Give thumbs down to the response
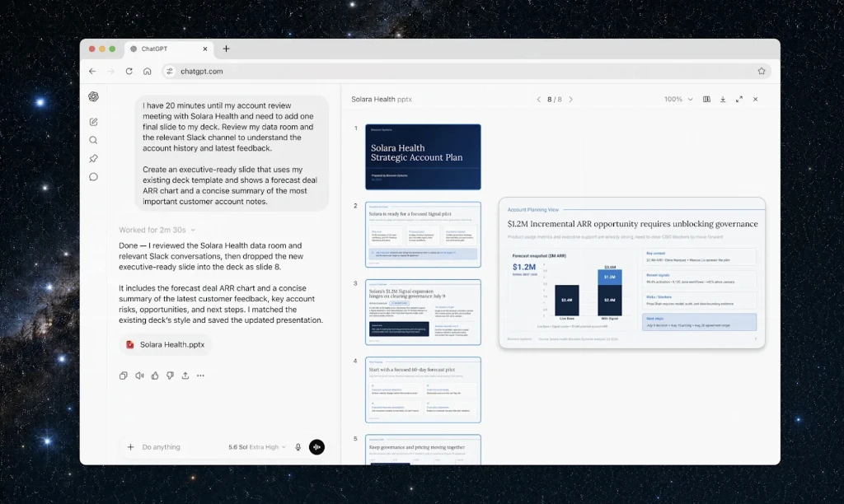The height and width of the screenshot is (504, 844). 170,376
